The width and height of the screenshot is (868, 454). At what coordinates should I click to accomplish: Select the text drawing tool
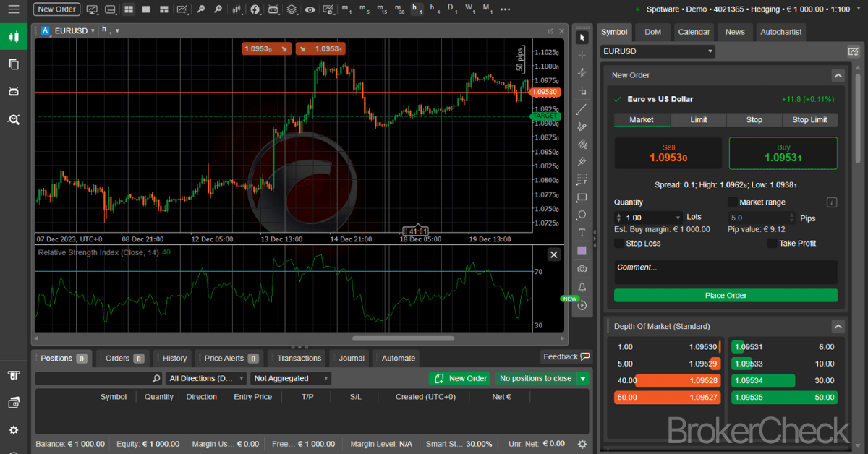(x=582, y=233)
